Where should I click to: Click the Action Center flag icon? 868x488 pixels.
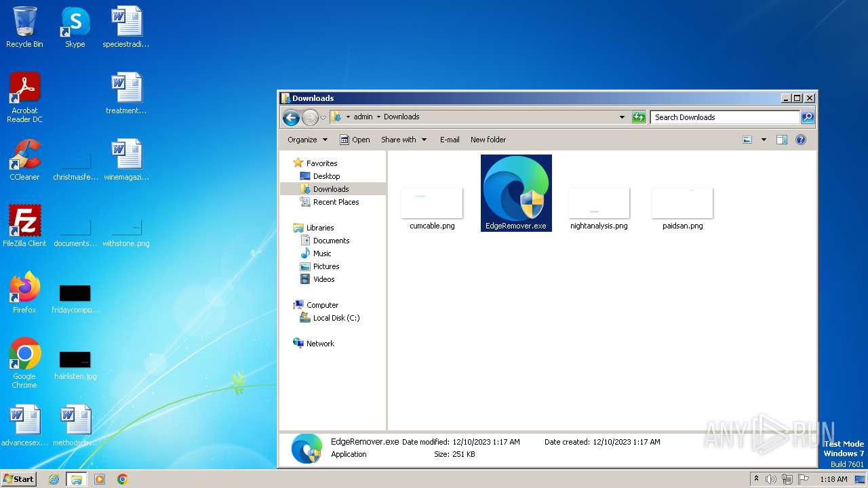[x=804, y=479]
